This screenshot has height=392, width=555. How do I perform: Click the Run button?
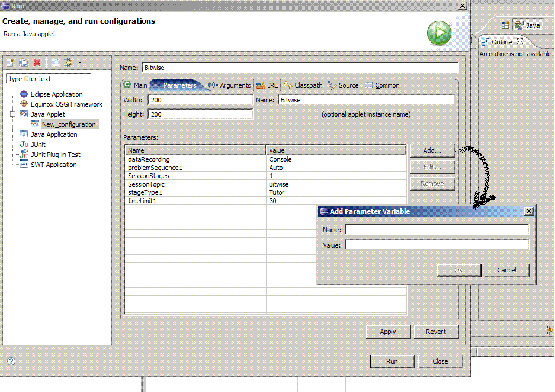coord(392,361)
